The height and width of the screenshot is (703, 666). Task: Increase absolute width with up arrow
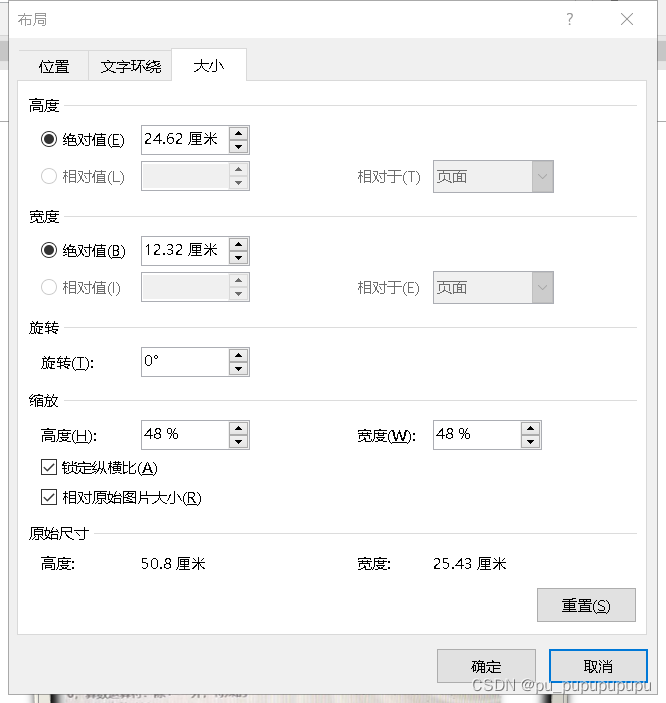coord(239,244)
